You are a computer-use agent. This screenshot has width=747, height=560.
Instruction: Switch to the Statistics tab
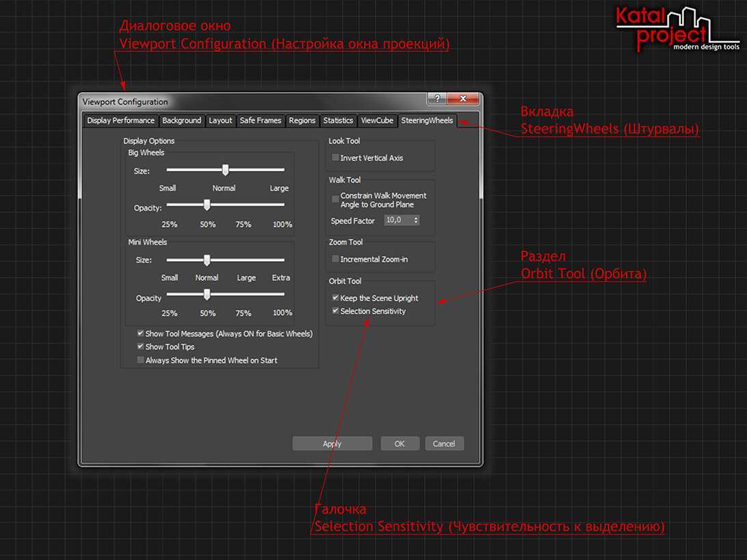(338, 120)
